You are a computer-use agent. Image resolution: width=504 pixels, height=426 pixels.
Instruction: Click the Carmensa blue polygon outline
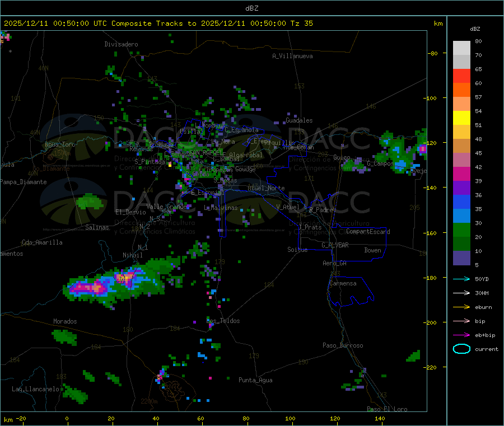tap(351, 292)
